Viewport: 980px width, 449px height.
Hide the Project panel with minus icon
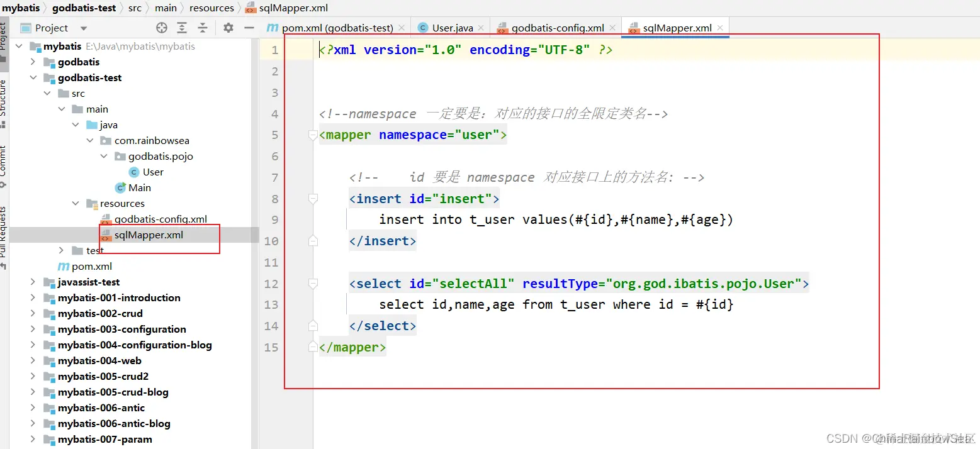tap(249, 28)
